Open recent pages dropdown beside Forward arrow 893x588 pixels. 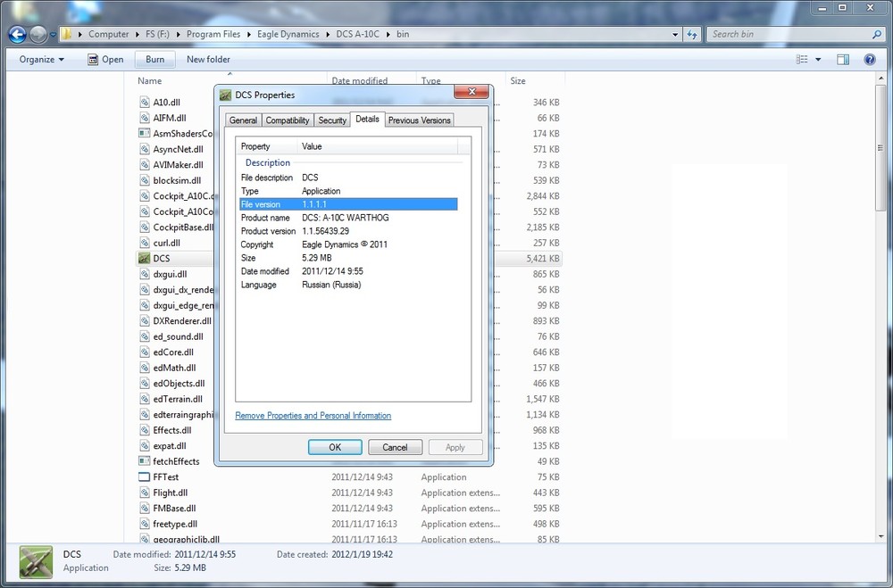click(53, 35)
